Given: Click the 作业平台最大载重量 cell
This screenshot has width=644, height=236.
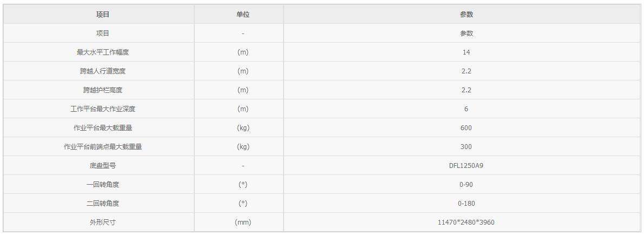Looking at the screenshot, I should point(103,128).
